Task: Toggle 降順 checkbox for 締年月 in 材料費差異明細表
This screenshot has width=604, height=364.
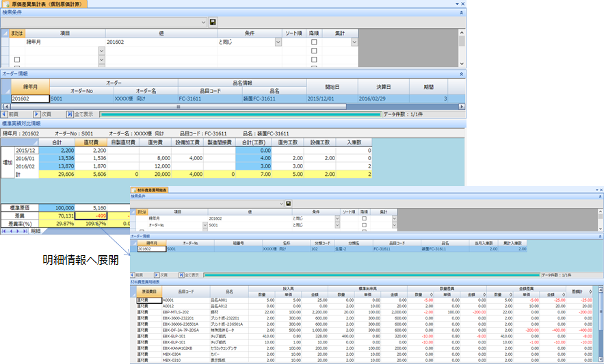Action: (364, 218)
